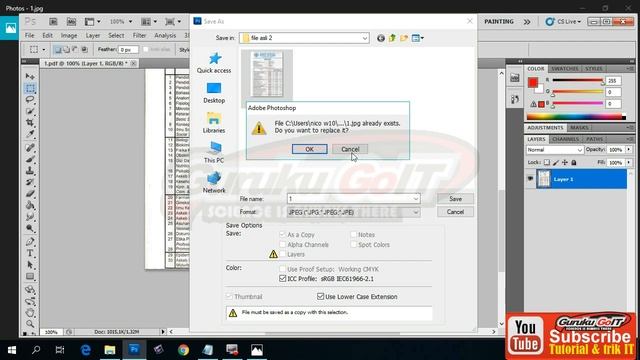The height and width of the screenshot is (360, 640).
Task: Select the Crop tool
Action: [x=30, y=122]
